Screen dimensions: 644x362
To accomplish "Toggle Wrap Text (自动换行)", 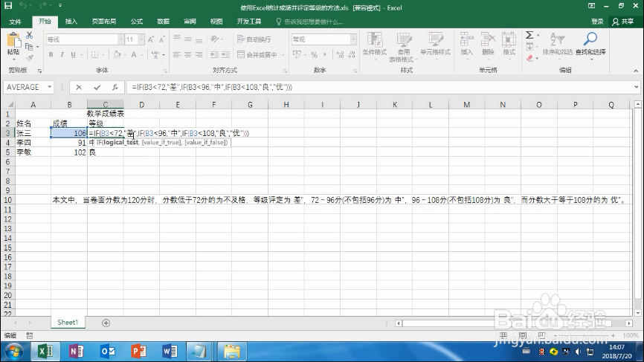I will click(254, 39).
